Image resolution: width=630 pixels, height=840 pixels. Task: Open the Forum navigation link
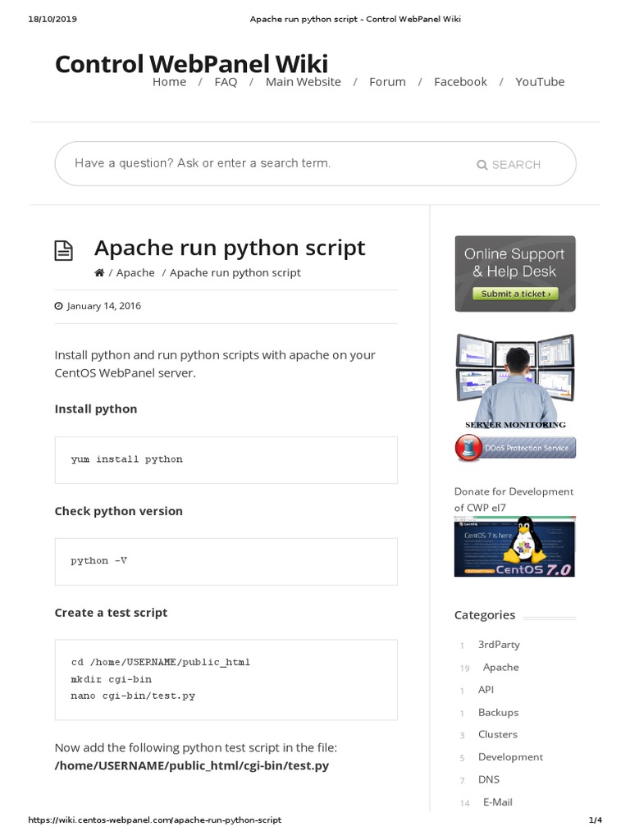click(387, 82)
